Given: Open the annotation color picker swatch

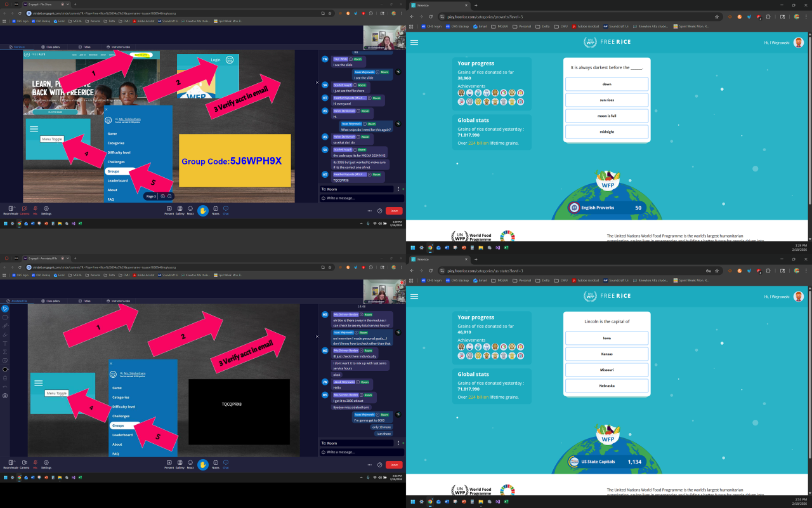Looking at the screenshot, I should (x=5, y=369).
